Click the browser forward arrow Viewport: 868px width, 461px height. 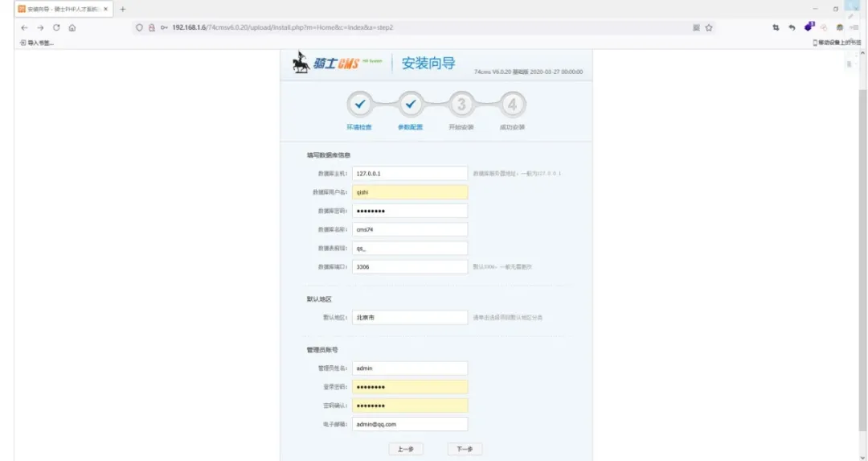tap(40, 27)
